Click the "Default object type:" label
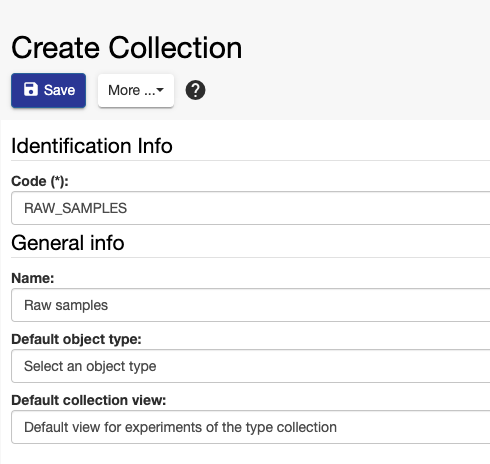 76,339
